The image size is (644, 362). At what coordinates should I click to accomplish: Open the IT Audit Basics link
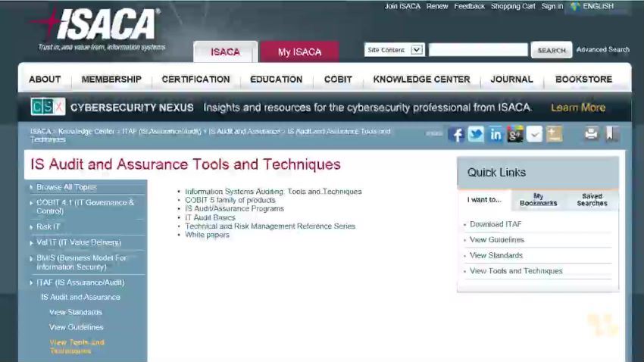point(210,217)
